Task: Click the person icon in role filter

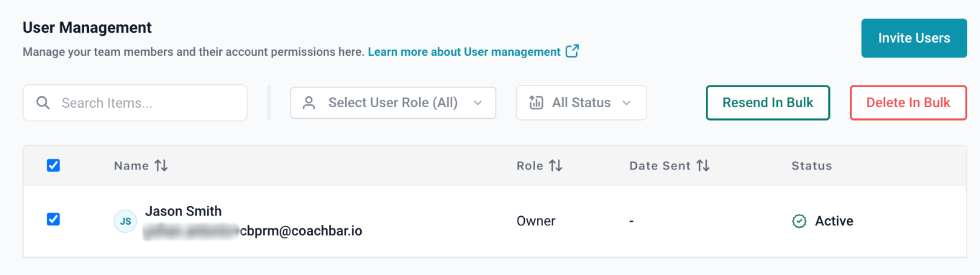Action: [x=309, y=103]
